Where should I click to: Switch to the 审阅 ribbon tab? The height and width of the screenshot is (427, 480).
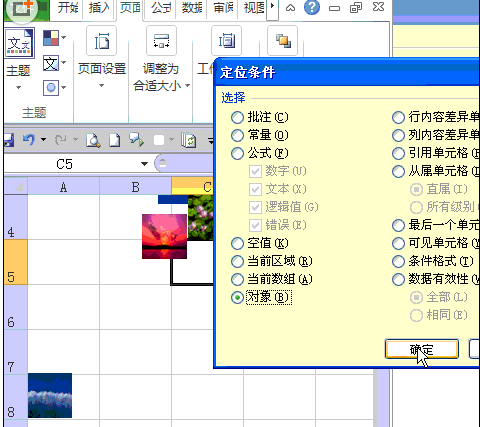[x=223, y=8]
